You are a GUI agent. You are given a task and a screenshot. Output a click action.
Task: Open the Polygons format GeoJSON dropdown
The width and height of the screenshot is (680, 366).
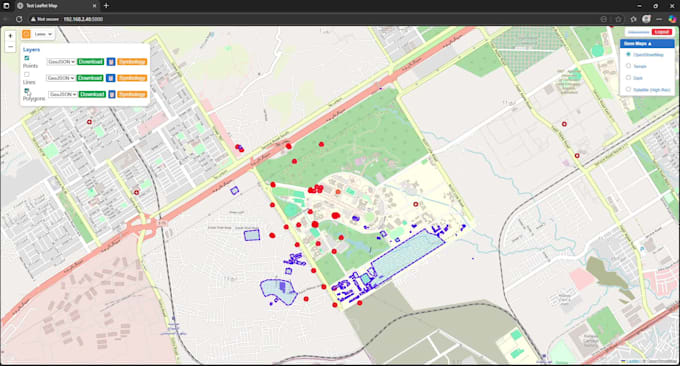(62, 94)
